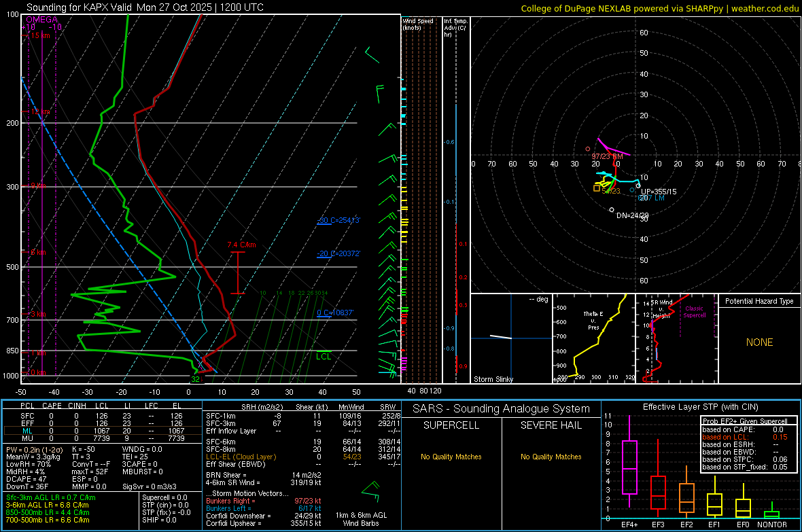This screenshot has height=532, width=802.
Task: Click the SigSvr = 0 m3/s3 value
Action: 150,486
